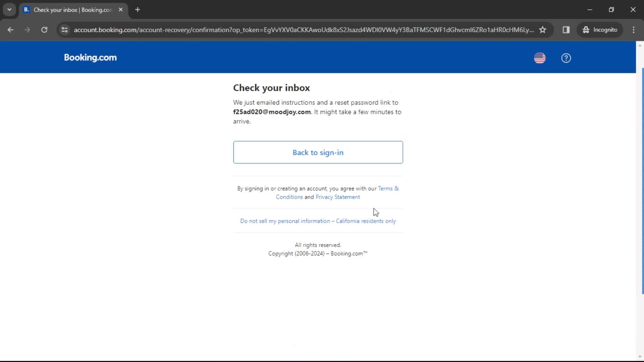
Task: Click the Back to sign-in button
Action: click(x=318, y=152)
